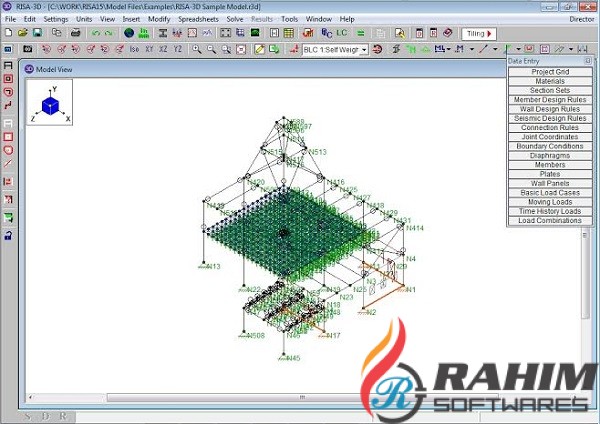Switch to YZ plane view
The height and width of the screenshot is (424, 600).
177,49
